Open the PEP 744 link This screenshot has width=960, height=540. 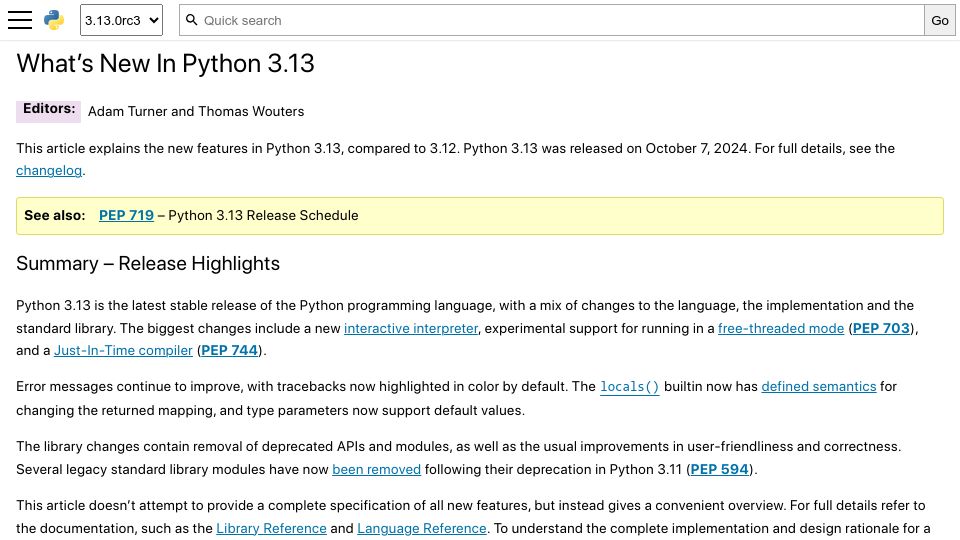click(x=230, y=351)
